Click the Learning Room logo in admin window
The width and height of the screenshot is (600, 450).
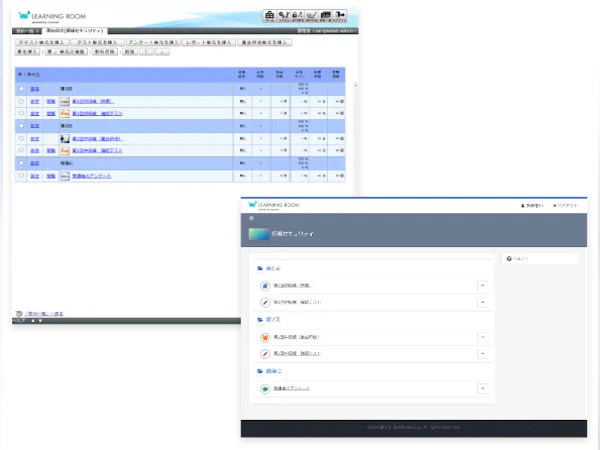(x=52, y=16)
